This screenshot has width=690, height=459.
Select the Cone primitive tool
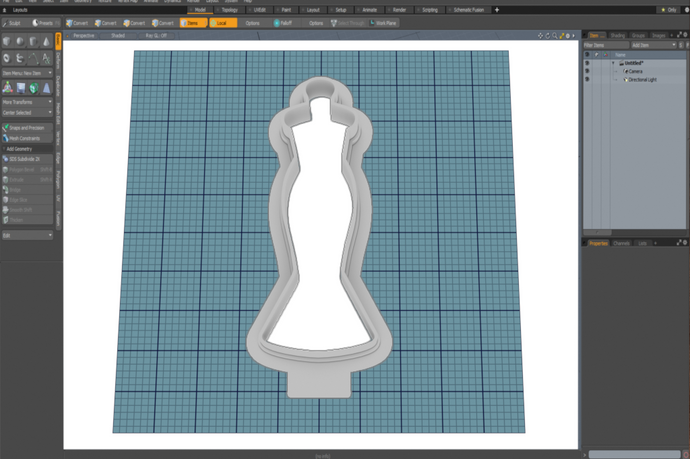(46, 41)
